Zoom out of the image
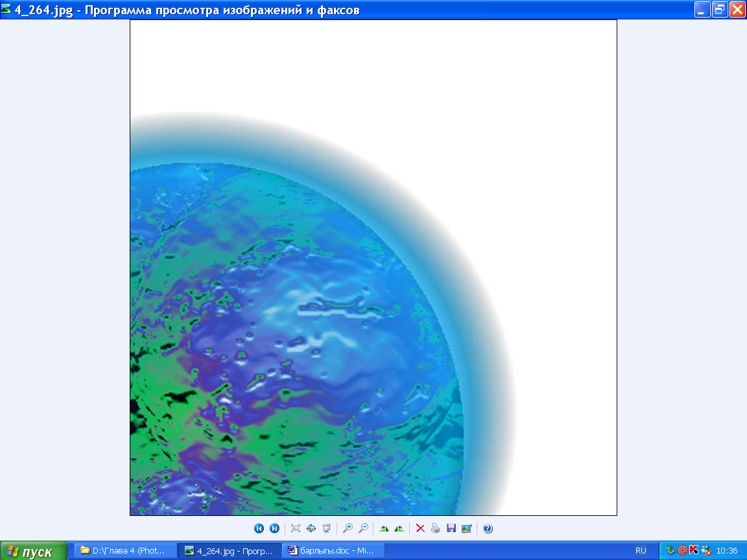Image resolution: width=747 pixels, height=560 pixels. (x=363, y=528)
